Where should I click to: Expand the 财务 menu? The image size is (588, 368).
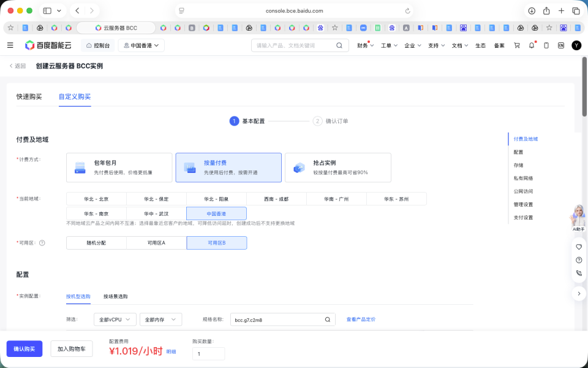365,45
